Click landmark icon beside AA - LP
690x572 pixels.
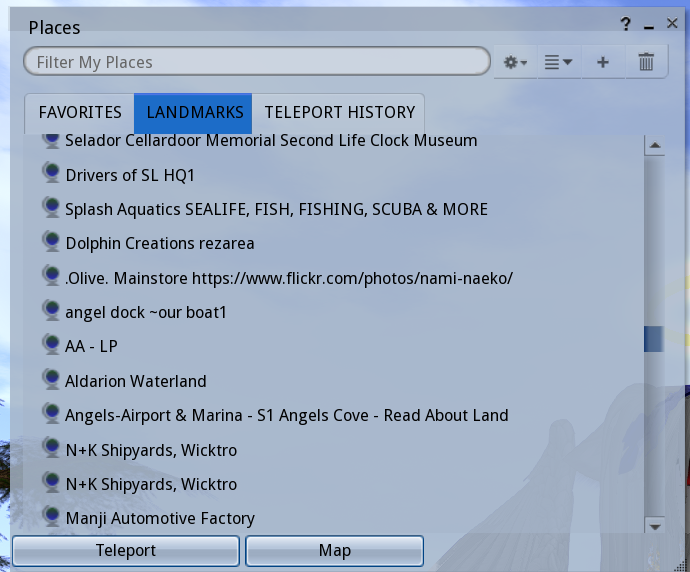point(51,344)
